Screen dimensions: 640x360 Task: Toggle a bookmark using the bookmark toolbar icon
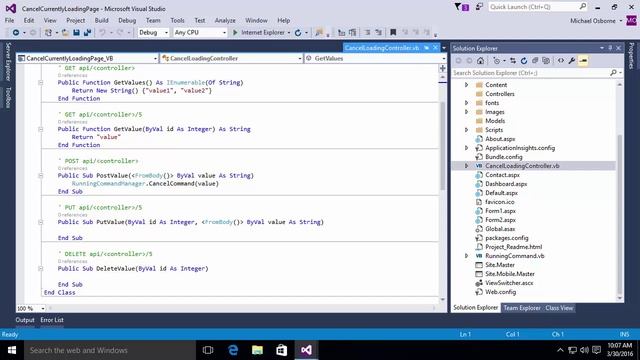[x=393, y=33]
